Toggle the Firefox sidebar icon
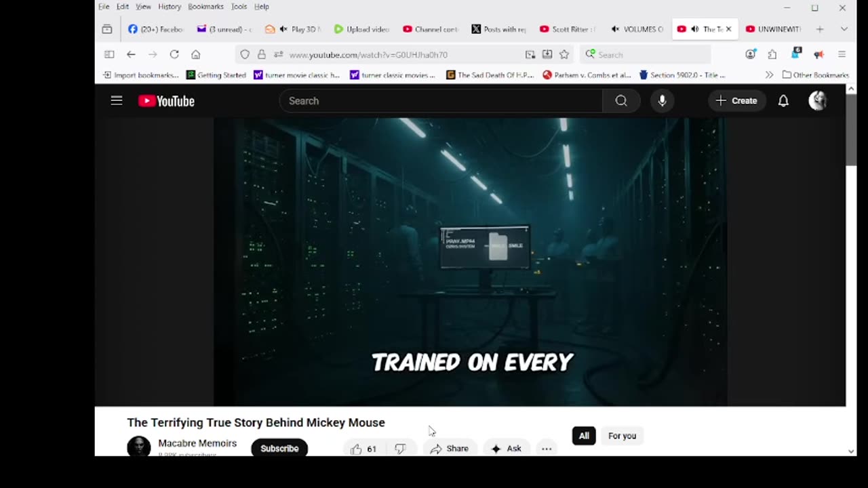 pyautogui.click(x=109, y=54)
